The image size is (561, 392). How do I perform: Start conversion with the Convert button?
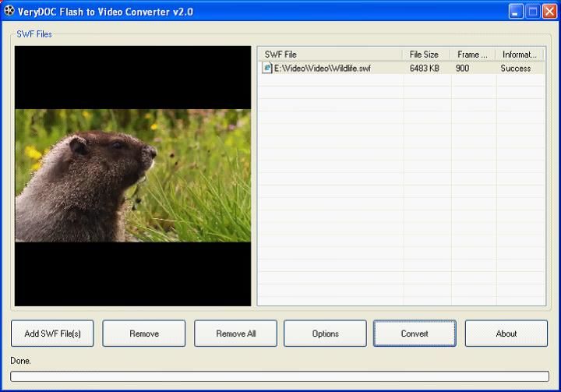[x=415, y=334]
